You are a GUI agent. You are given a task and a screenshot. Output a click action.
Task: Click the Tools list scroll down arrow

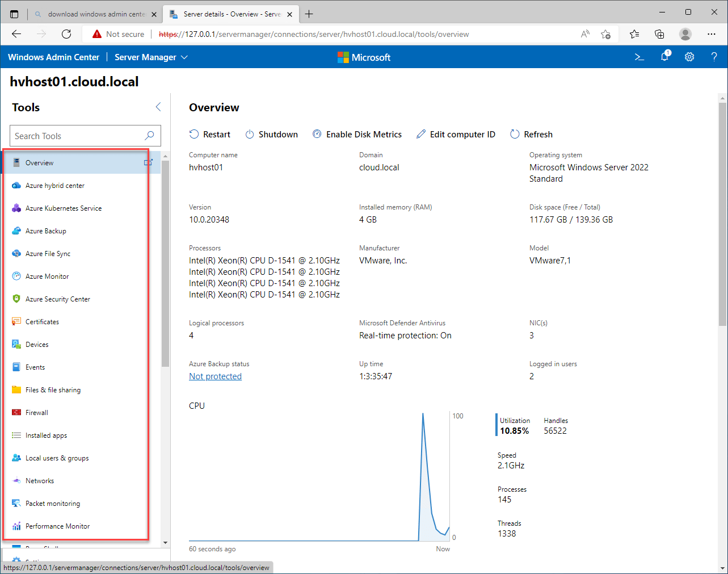pos(165,543)
